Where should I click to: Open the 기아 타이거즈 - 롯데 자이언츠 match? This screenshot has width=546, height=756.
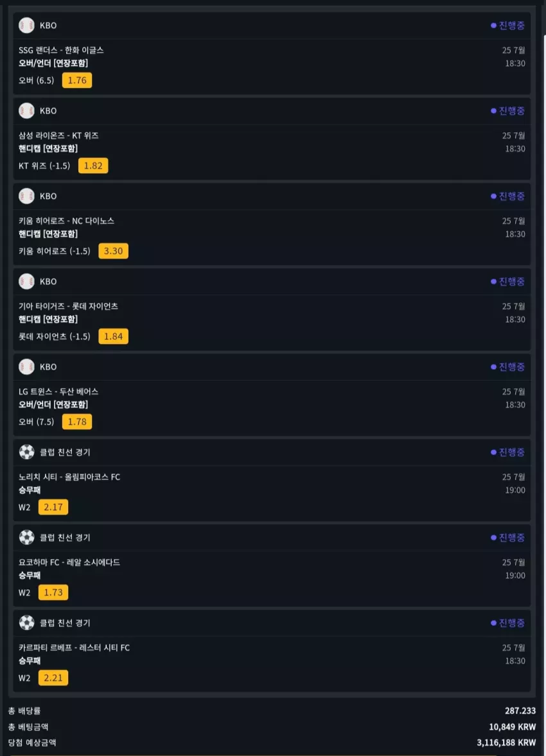tap(68, 306)
